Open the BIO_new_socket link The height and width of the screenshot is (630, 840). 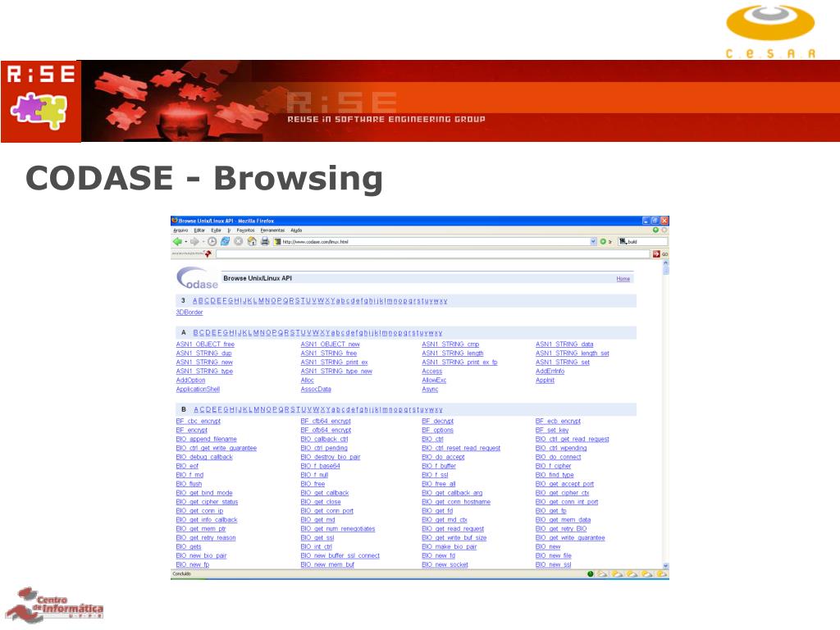(445, 565)
